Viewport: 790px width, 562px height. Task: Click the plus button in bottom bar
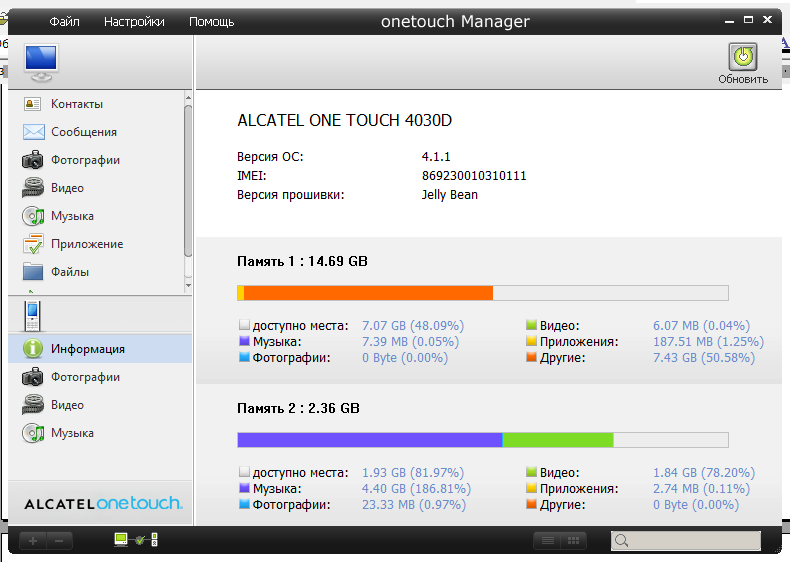pos(33,541)
